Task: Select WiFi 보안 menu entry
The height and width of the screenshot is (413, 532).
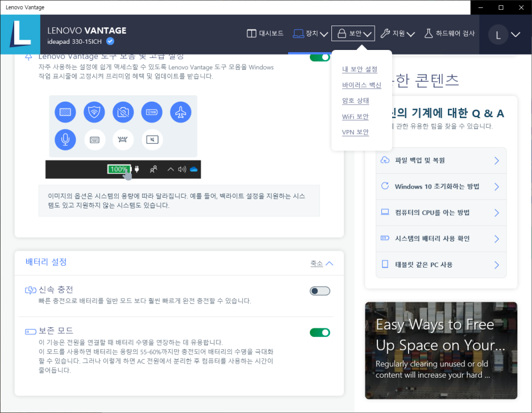Action: coord(355,116)
